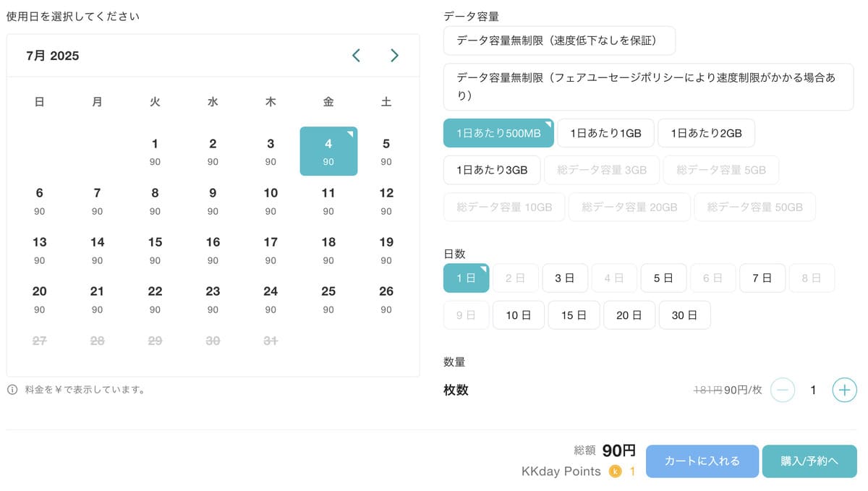
Task: Go to next month in calendar
Action: tap(394, 56)
